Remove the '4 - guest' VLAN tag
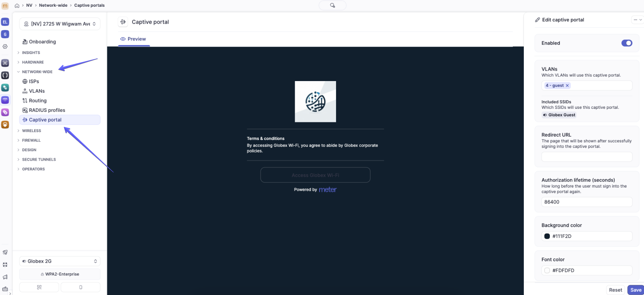 [567, 86]
